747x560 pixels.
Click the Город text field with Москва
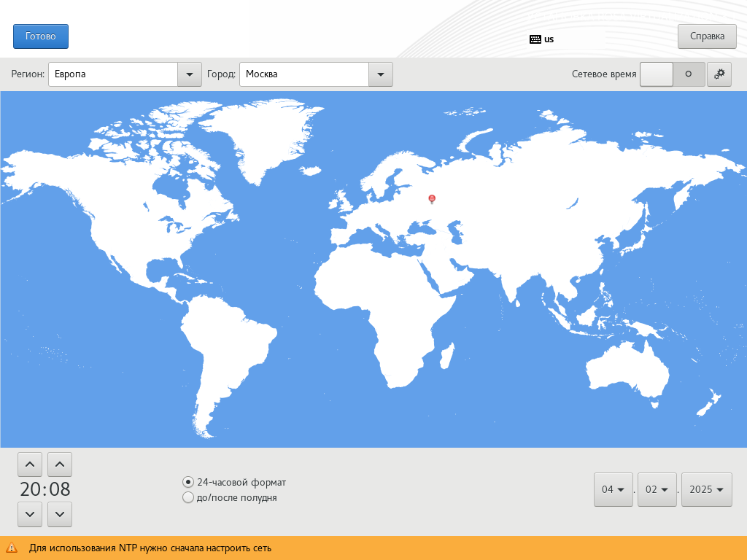tap(303, 74)
